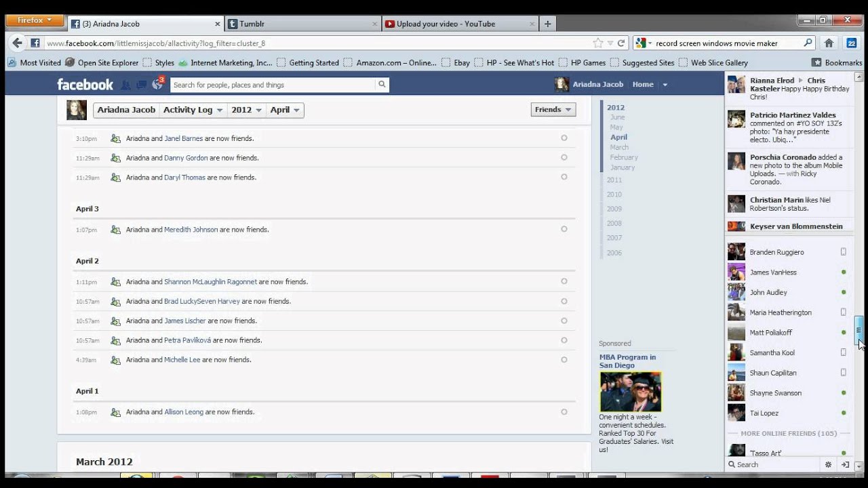Click the bookmark star icon in address bar
868x488 pixels.
(x=598, y=43)
